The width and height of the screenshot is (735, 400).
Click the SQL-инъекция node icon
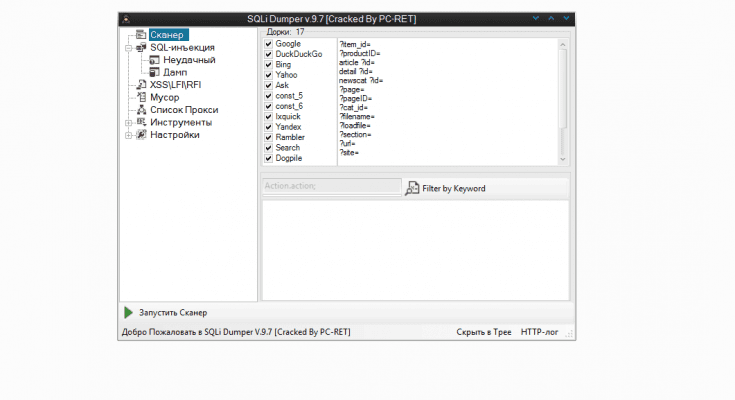141,47
